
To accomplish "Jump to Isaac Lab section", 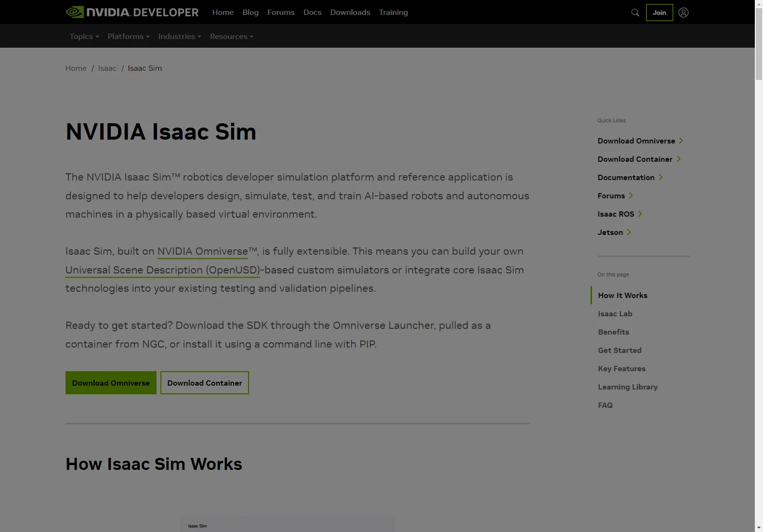I will click(x=615, y=313).
